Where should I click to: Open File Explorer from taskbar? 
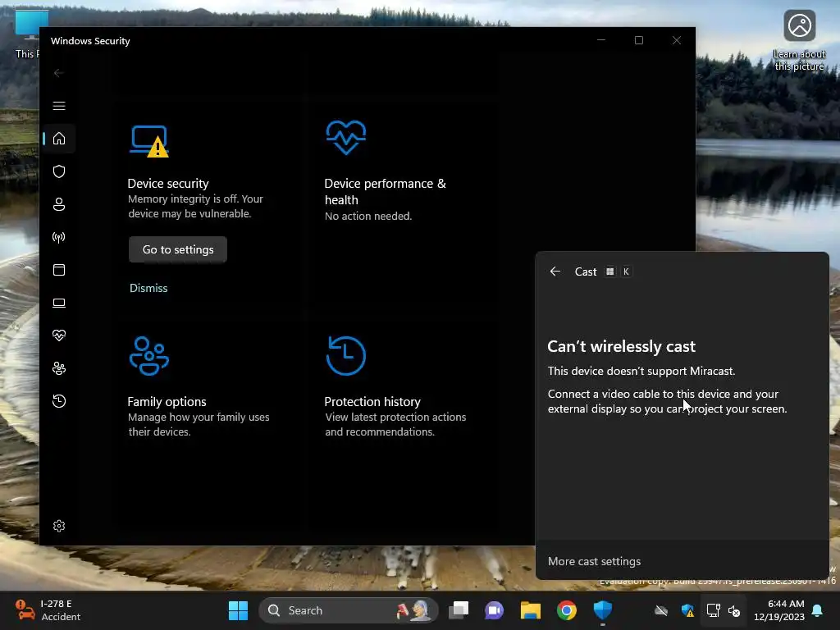(x=531, y=610)
